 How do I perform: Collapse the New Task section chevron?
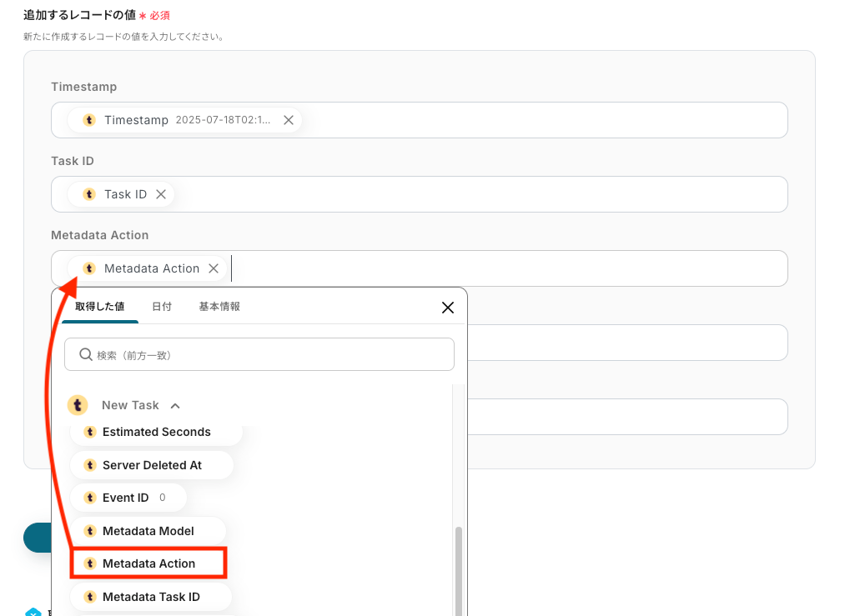click(x=175, y=406)
